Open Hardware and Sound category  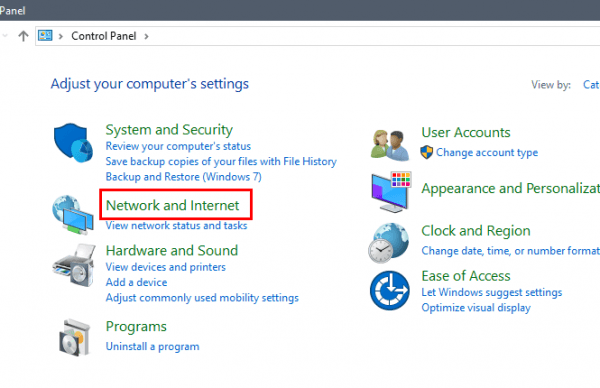coord(172,251)
